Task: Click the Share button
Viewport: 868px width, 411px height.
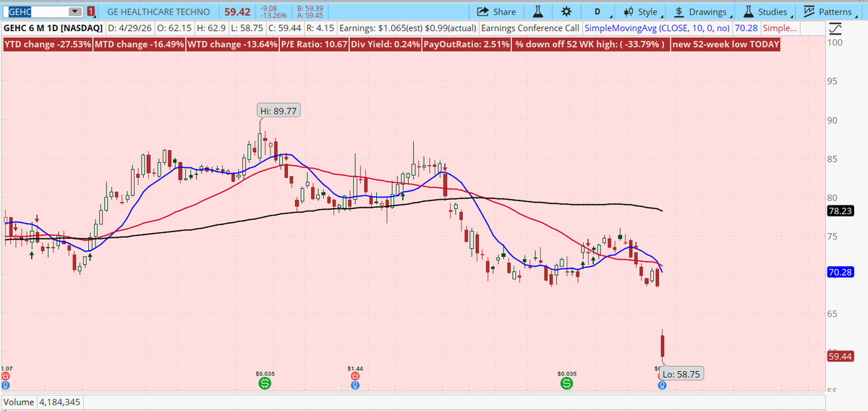Action: pyautogui.click(x=495, y=12)
